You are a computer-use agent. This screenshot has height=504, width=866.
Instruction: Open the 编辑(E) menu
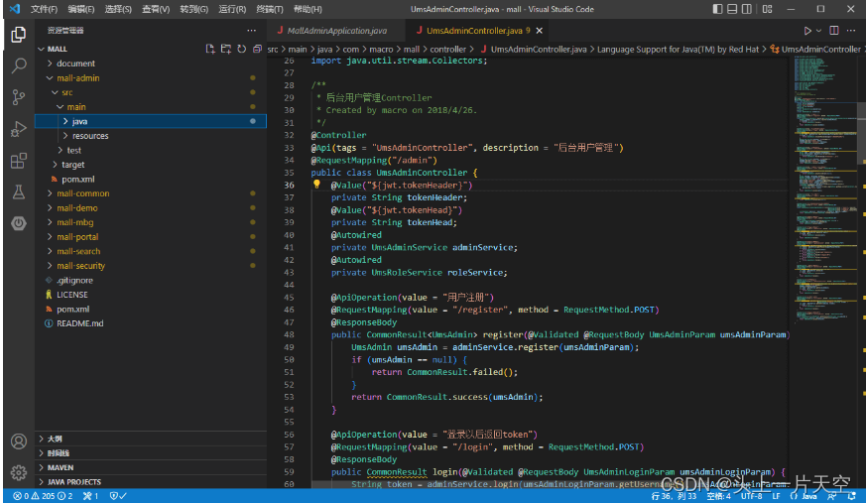click(x=80, y=9)
